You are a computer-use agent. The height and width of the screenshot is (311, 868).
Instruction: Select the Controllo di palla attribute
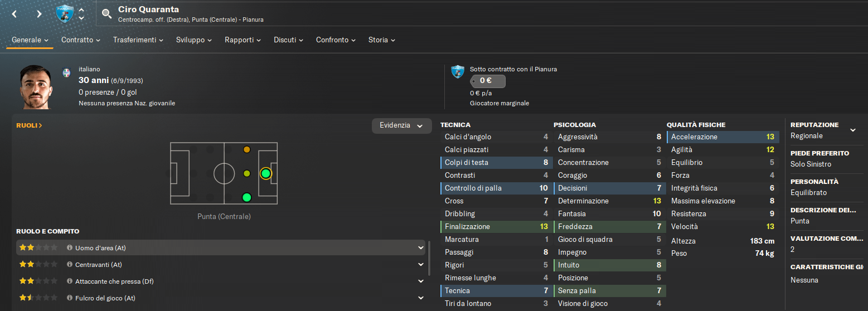(496, 188)
